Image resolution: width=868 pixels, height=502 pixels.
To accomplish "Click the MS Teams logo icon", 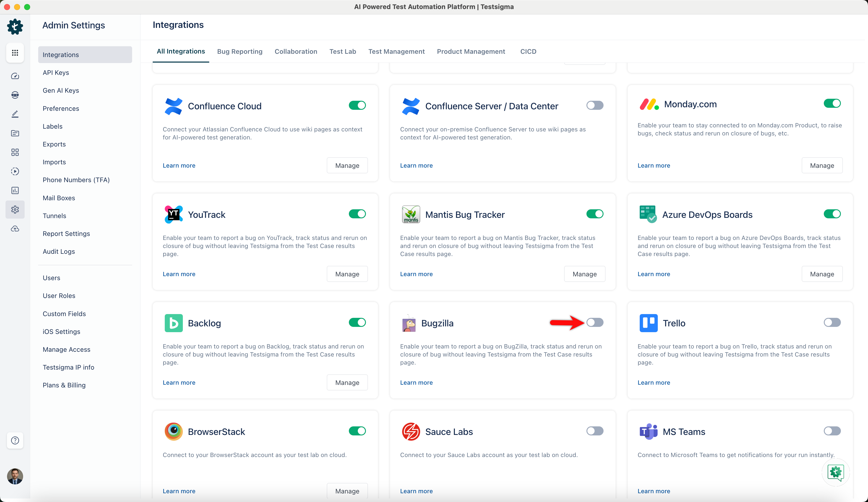I will click(x=648, y=432).
